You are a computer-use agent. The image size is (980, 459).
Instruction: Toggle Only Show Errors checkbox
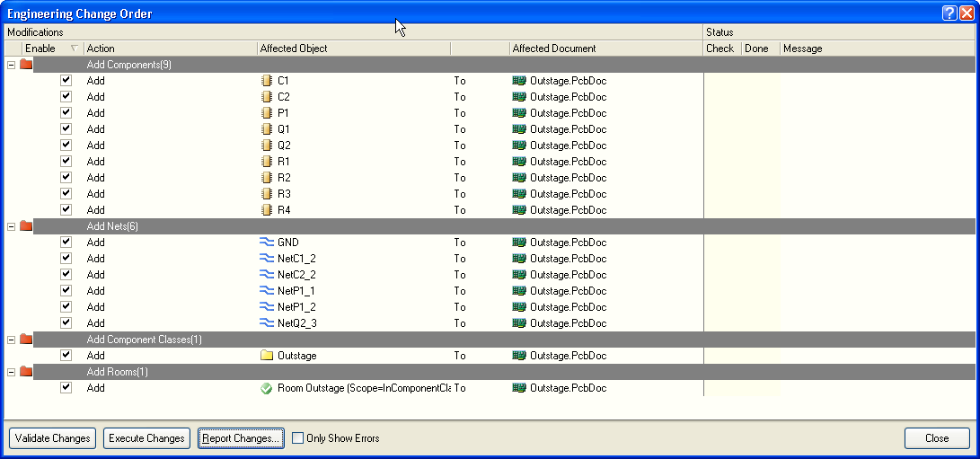[x=298, y=438]
